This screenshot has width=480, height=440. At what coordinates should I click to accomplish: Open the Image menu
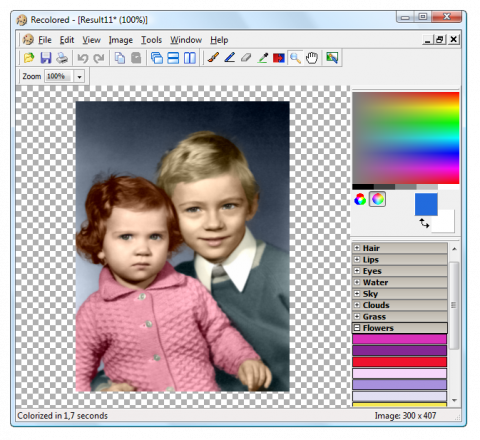(x=121, y=40)
